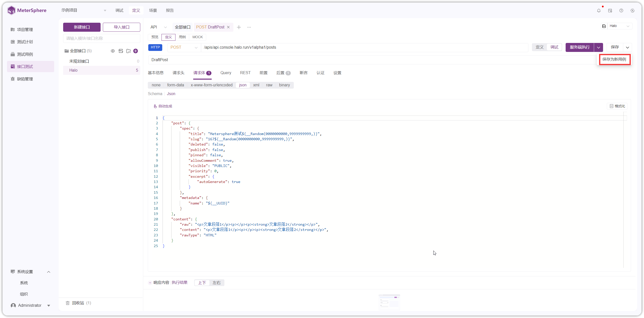Open the ellipsis more-tabs menu
644x318 pixels.
249,27
